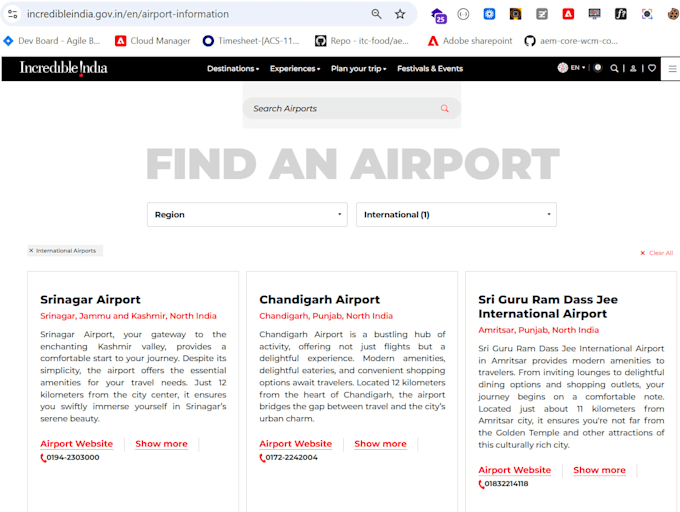Call Chandigarh Airport number 0172-2242004
Viewport: 680px width, 512px height.
coord(288,457)
